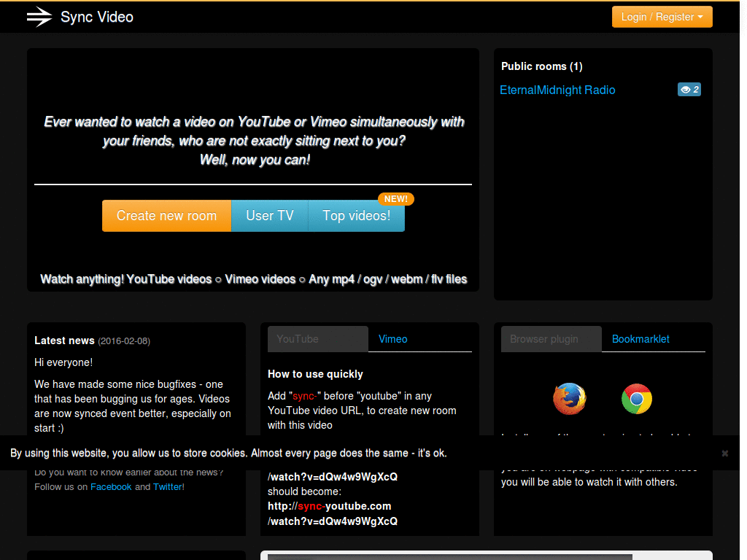
Task: Dismiss the cookie notice
Action: tap(724, 454)
